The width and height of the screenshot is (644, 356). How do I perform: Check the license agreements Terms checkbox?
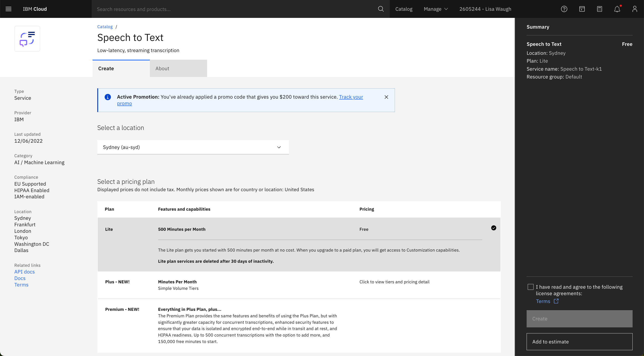click(x=530, y=286)
